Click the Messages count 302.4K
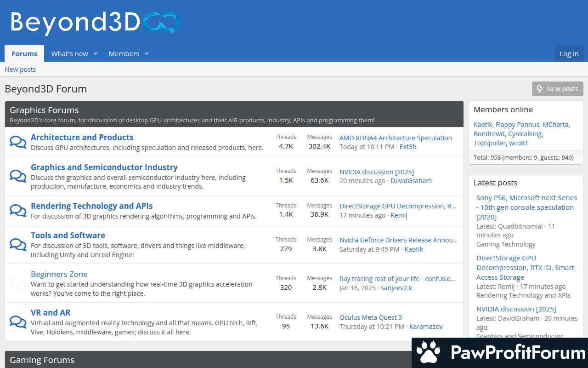588x368 pixels. (319, 146)
